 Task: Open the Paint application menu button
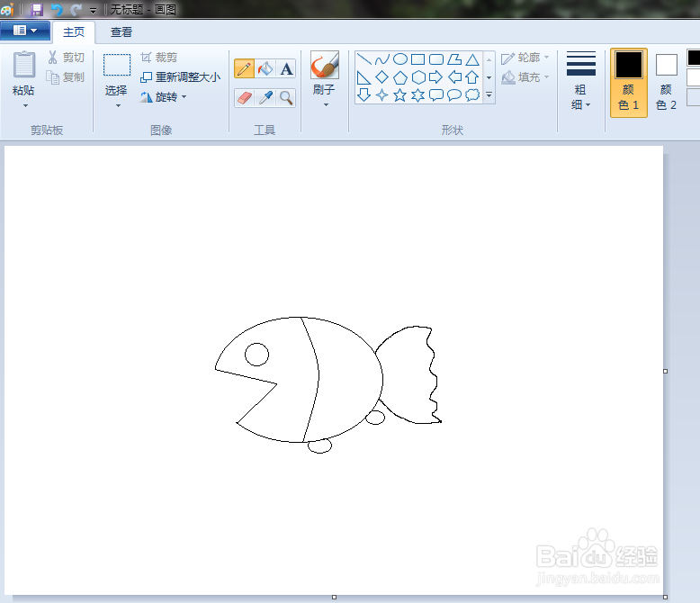(x=25, y=31)
